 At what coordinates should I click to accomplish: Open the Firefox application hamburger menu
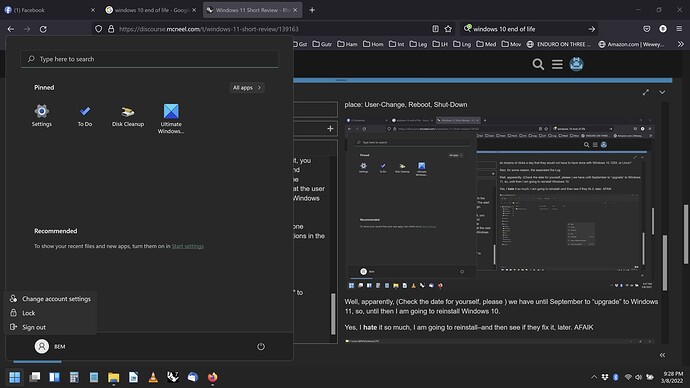[679, 29]
